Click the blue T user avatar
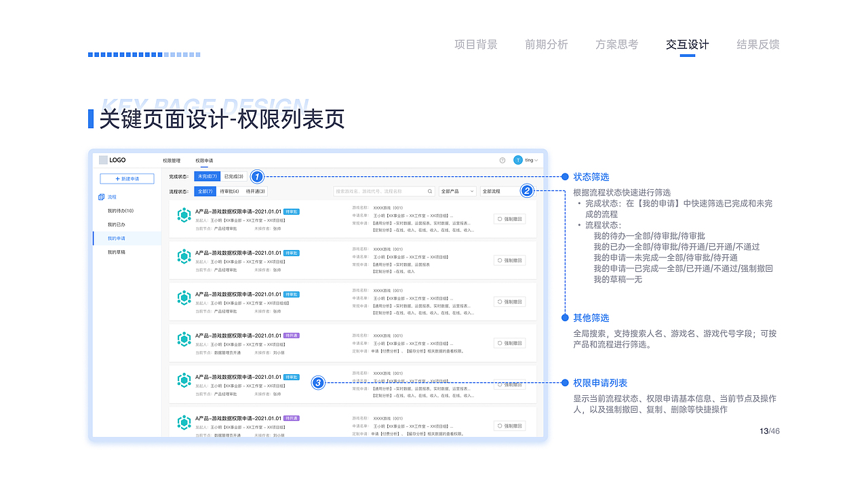The width and height of the screenshot is (868, 488). pos(518,161)
